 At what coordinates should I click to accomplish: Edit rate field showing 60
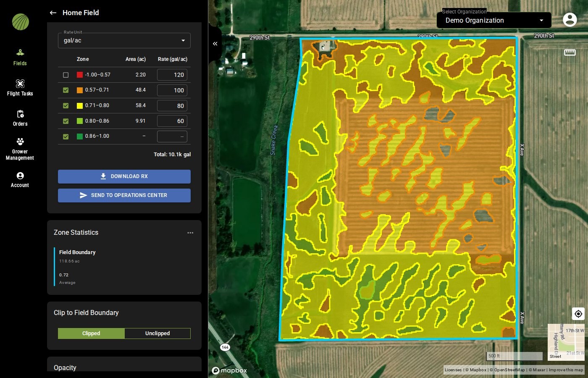tap(172, 121)
